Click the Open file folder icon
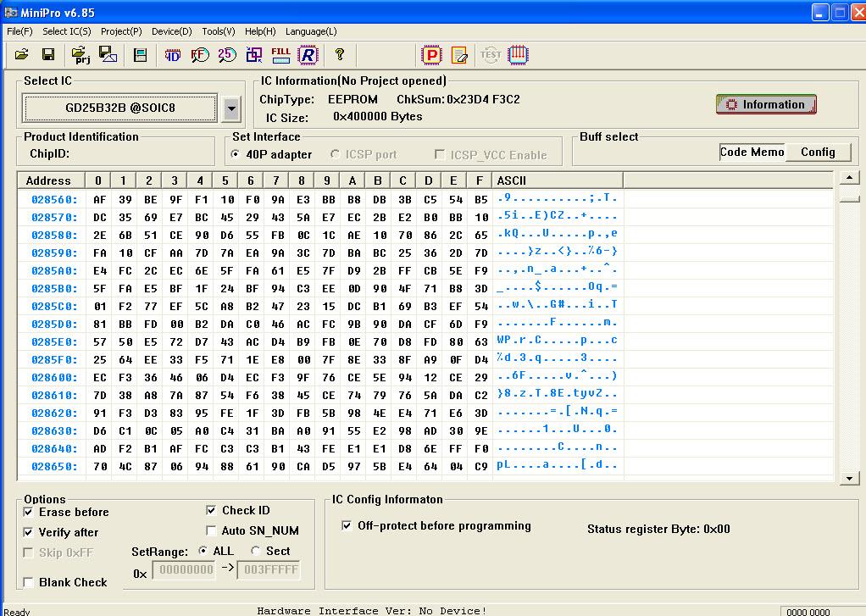Viewport: 866px width, 616px height. [x=21, y=54]
